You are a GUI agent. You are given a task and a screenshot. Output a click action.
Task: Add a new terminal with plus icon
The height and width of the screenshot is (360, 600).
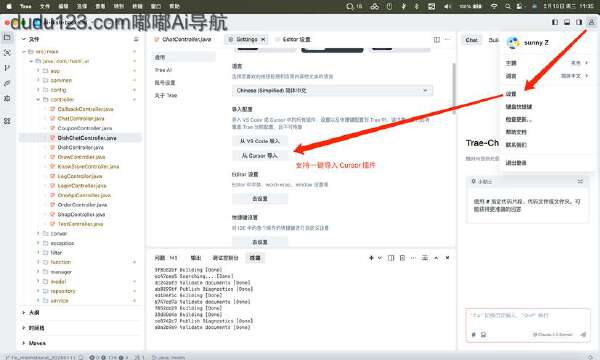(371, 258)
